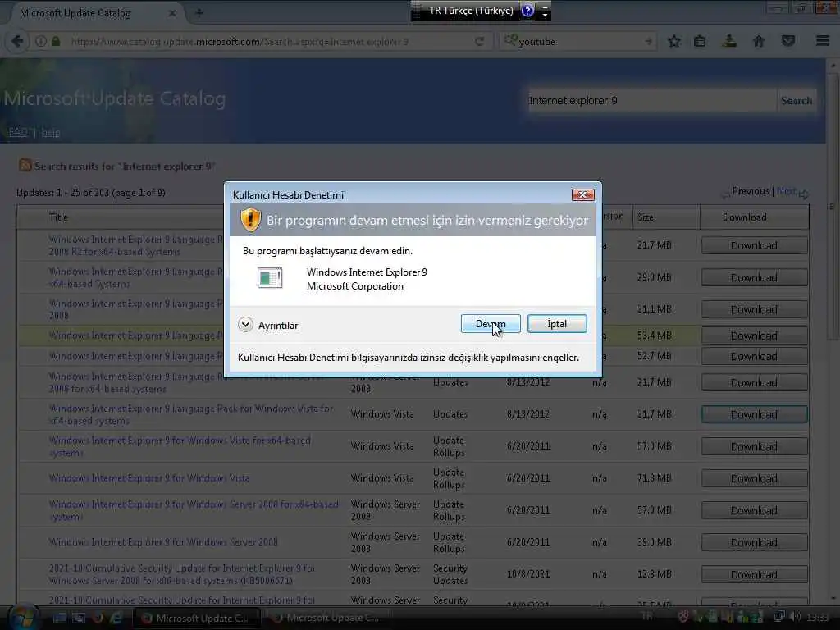
Task: Open Windows Internet Explorer 9 for Windows Server 2008 link
Action: (x=163, y=541)
